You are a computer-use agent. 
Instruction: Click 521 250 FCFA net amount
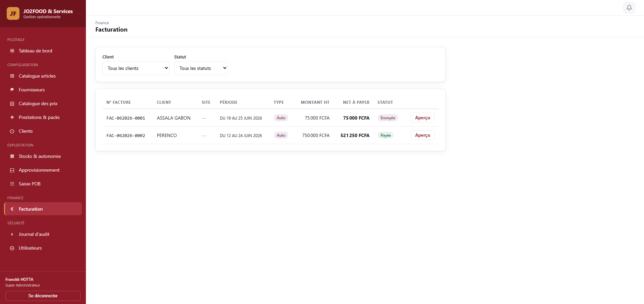pyautogui.click(x=355, y=135)
